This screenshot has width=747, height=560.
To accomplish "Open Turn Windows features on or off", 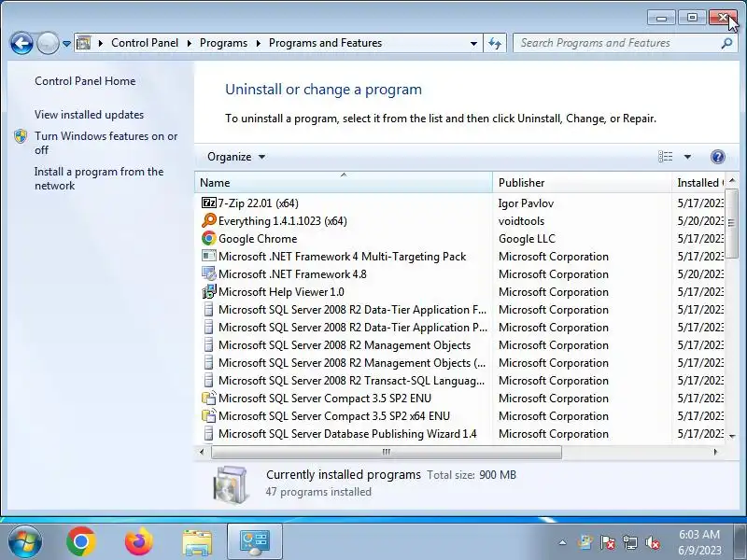I will click(x=106, y=143).
